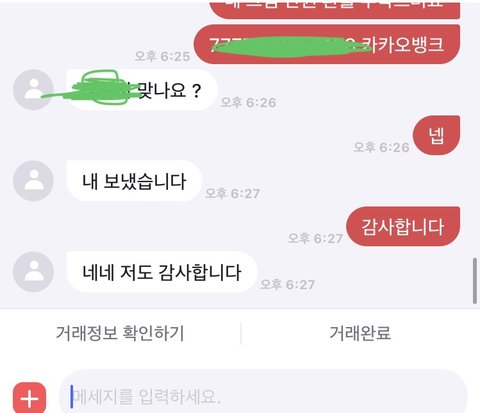Screen dimensions: 480x413
Task: Select the red '넵' sent bubble
Action: (436, 135)
